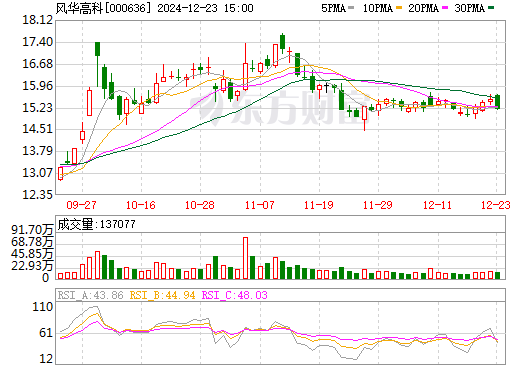520x365 pixels.
Task: Click the green 30PMA legend color dash
Action: pyautogui.click(x=491, y=7)
